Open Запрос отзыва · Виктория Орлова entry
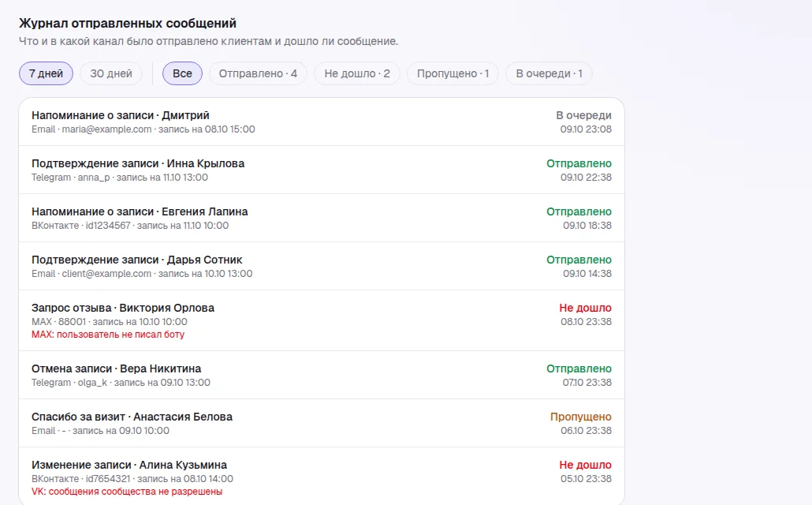 322,321
